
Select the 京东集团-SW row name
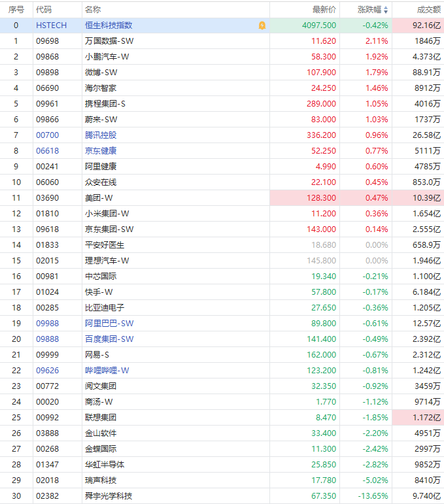(109, 229)
